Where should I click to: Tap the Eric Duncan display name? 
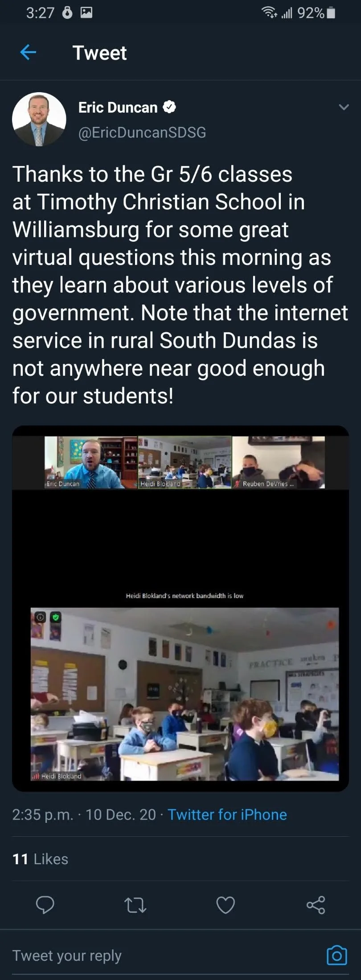click(118, 107)
